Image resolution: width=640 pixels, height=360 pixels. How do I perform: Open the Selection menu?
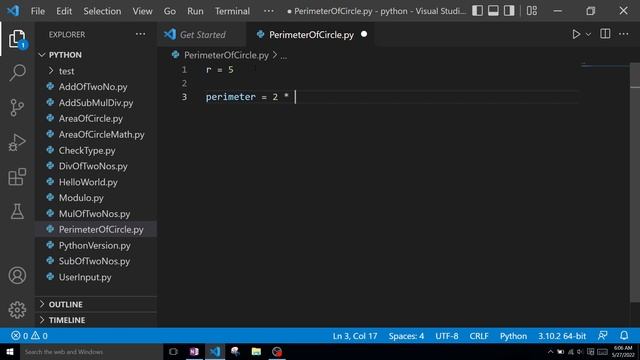[x=102, y=11]
